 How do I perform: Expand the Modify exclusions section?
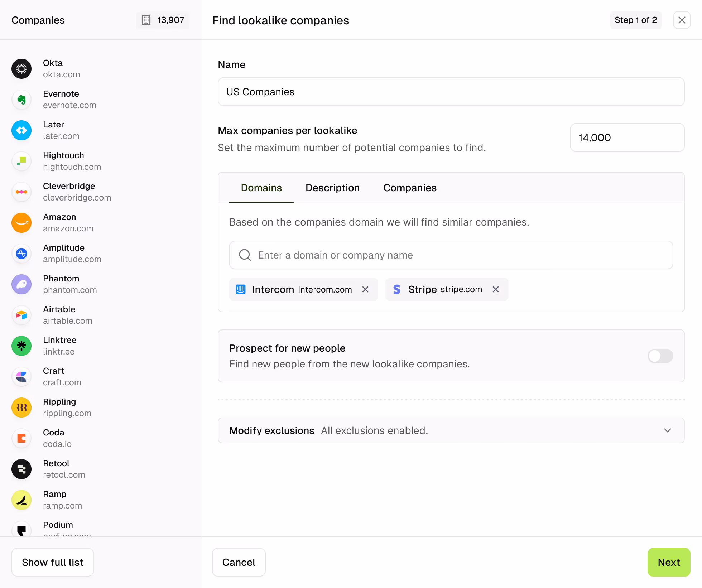[x=451, y=430]
